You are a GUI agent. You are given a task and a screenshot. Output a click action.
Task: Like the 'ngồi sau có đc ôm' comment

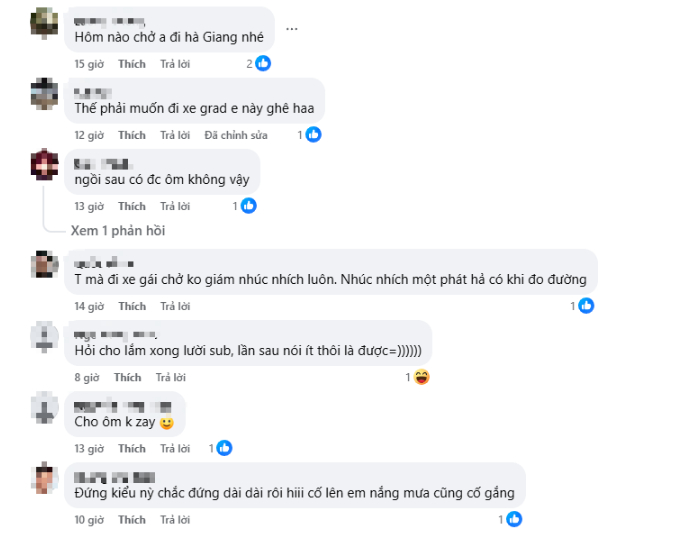pyautogui.click(x=132, y=207)
